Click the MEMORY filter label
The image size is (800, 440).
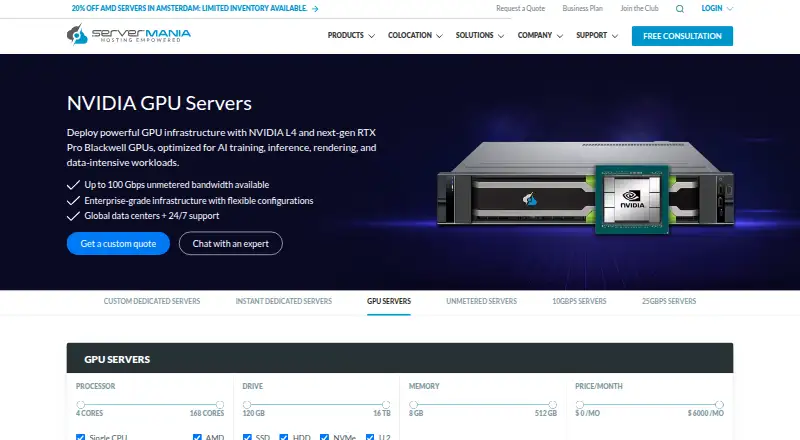(424, 386)
